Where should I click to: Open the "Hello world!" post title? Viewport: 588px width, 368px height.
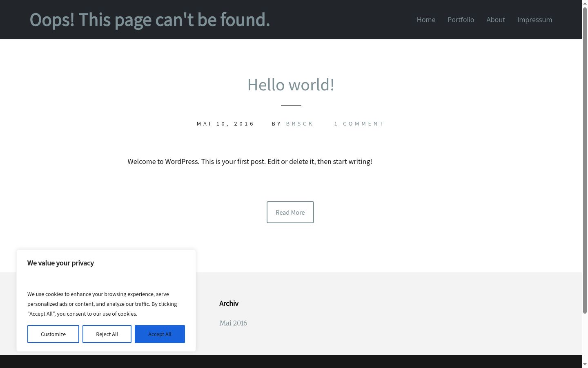click(x=291, y=85)
